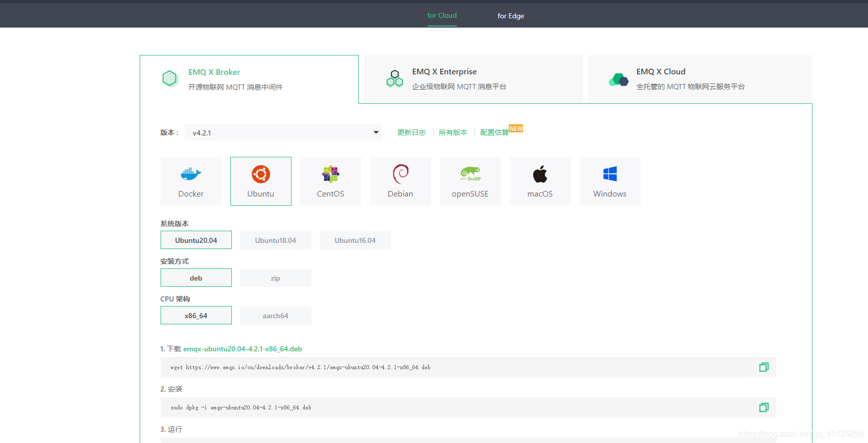Select the Ubuntu logo icon

(261, 174)
